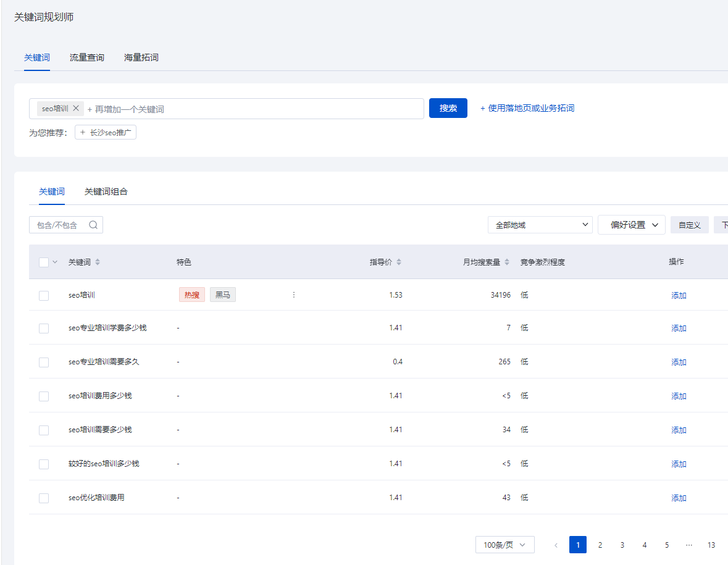Image resolution: width=728 pixels, height=565 pixels.
Task: Check the box for seo培训 row
Action: coord(44,296)
